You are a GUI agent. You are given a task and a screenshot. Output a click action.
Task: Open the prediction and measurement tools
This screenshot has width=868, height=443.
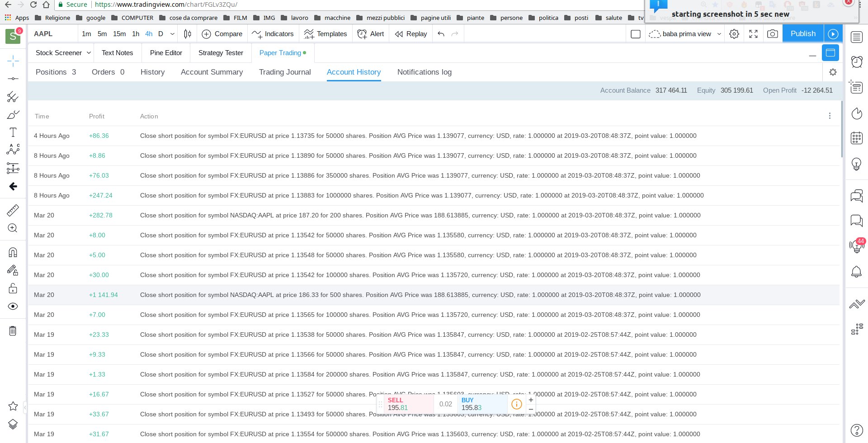[x=13, y=168]
